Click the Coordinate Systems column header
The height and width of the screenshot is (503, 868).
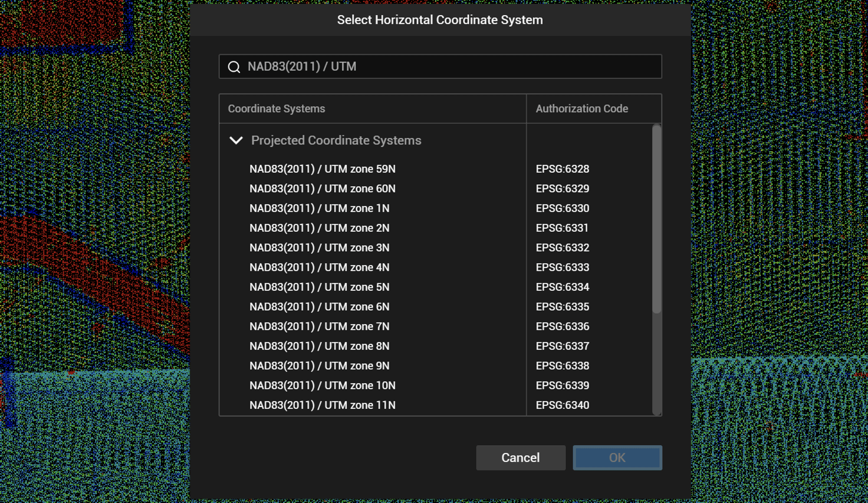276,108
